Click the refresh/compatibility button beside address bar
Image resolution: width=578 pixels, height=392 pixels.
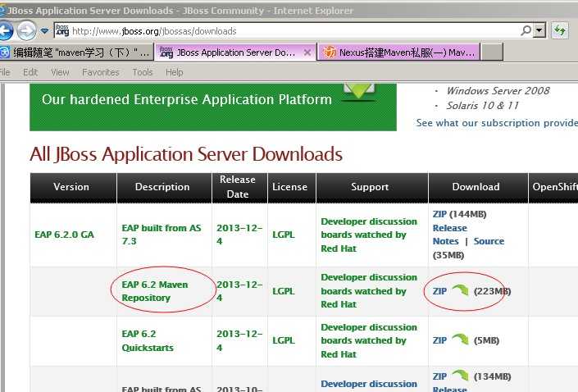tap(560, 30)
